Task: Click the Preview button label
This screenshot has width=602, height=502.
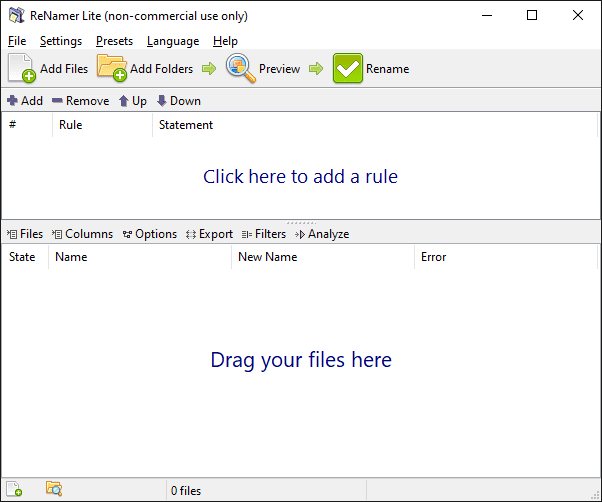Action: pos(280,69)
